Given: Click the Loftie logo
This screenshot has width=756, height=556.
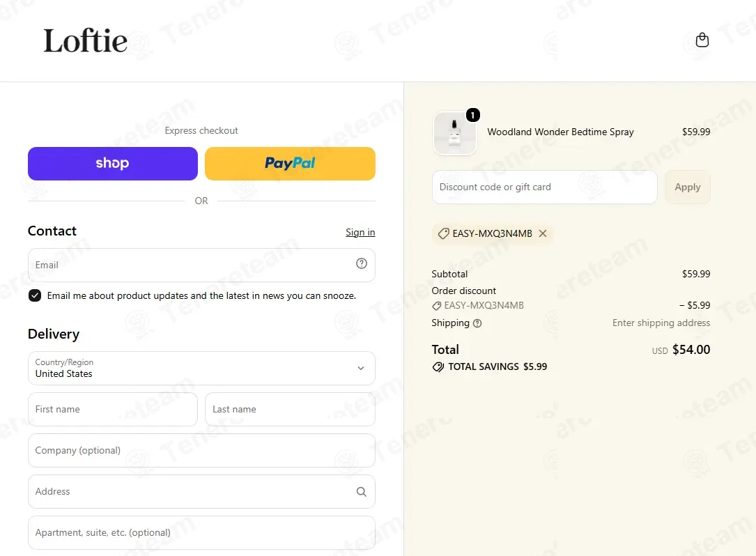Looking at the screenshot, I should (x=86, y=40).
